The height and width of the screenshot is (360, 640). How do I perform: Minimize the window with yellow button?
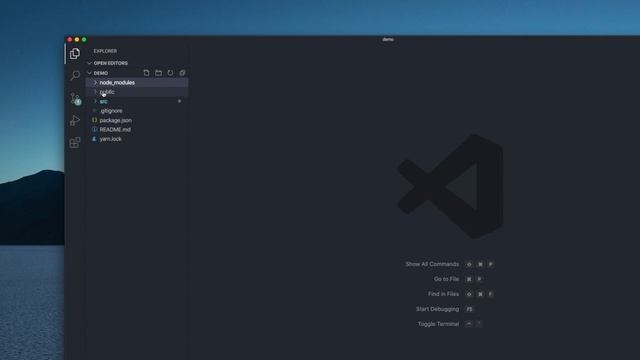pyautogui.click(x=77, y=40)
